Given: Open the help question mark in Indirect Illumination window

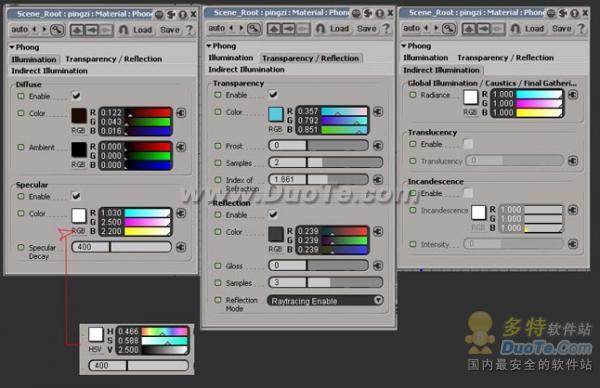Looking at the screenshot, I should tap(581, 28).
